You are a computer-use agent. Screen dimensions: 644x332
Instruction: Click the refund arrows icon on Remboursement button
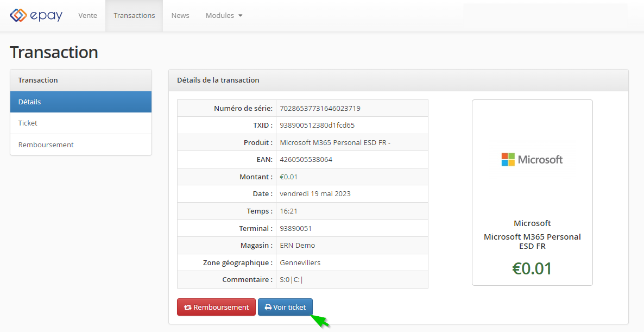pyautogui.click(x=188, y=308)
